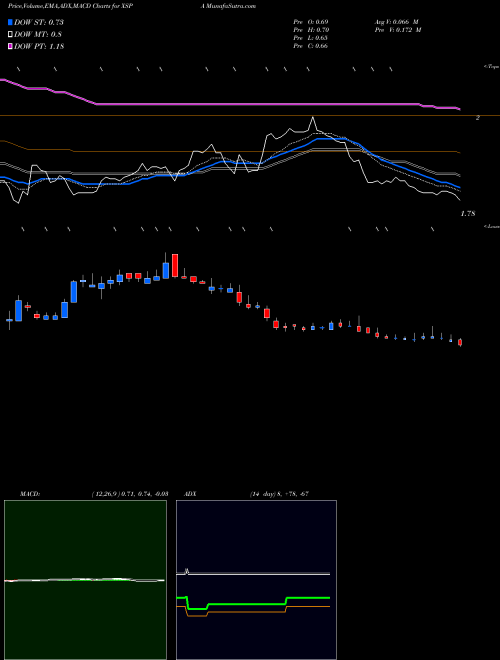Click the 'Pre V: 0.172 M' value
This screenshot has height=660, width=500.
tap(398, 30)
